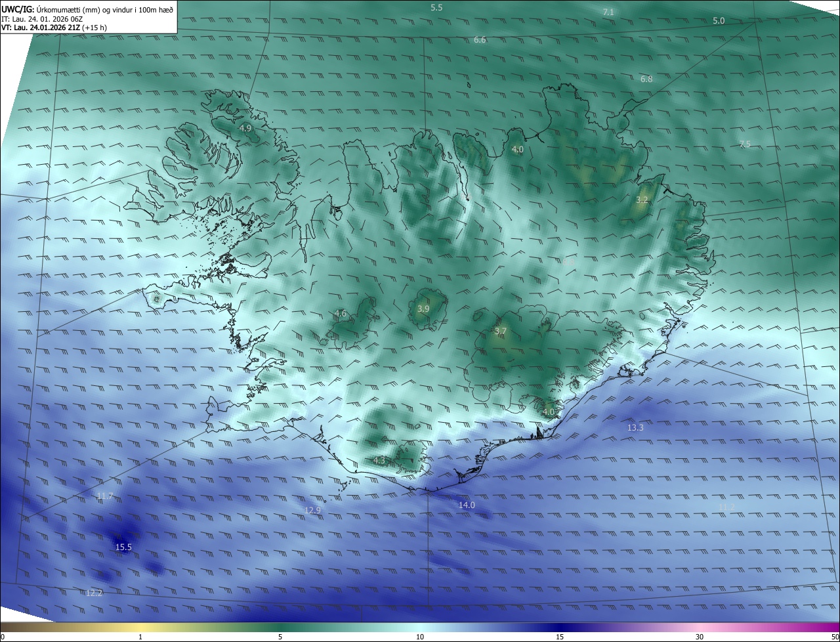
Task: Click the 4.3 value label on the glacier
Action: (379, 461)
